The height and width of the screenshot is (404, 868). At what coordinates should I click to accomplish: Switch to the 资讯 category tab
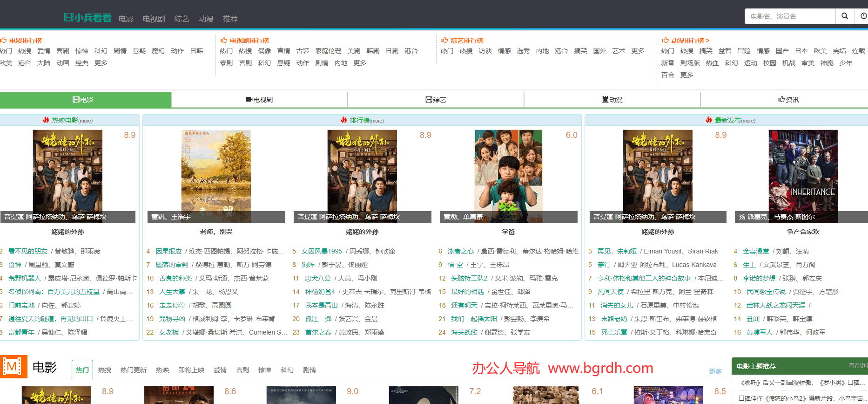click(x=784, y=100)
